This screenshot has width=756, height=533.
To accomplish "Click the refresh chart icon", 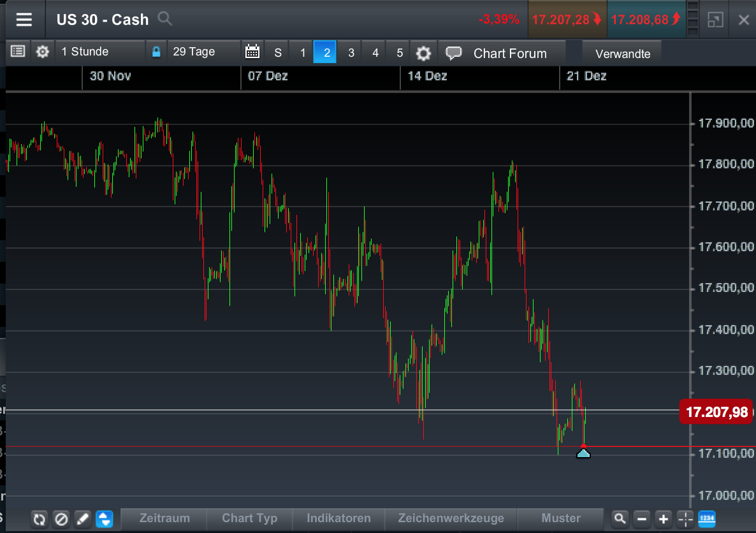I will pyautogui.click(x=39, y=519).
